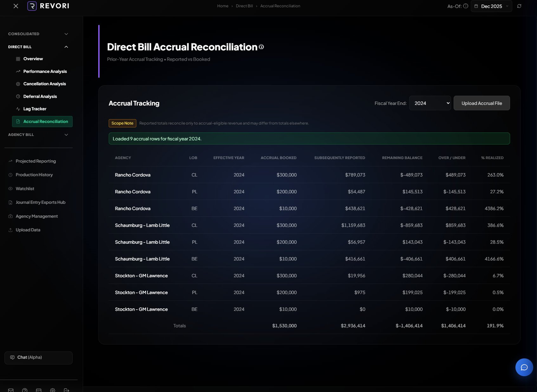Expand the Agency Bill sidebar section
The width and height of the screenshot is (537, 392).
(x=38, y=135)
